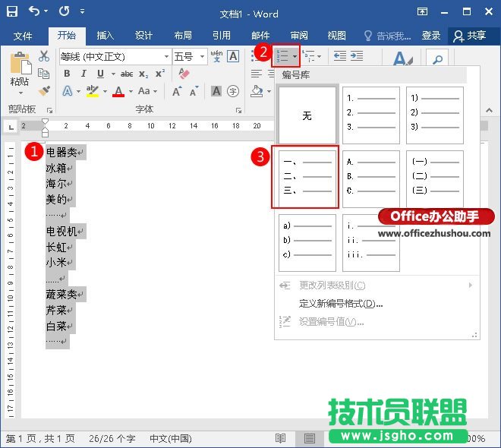Image resolution: width=501 pixels, height=448 pixels.
Task: Select the Format Painter brush
Action: 45,91
